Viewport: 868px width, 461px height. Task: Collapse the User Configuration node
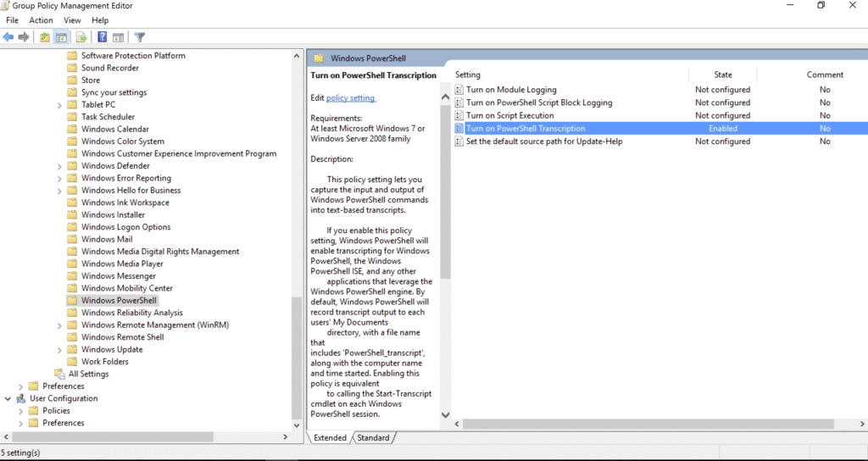(8, 398)
